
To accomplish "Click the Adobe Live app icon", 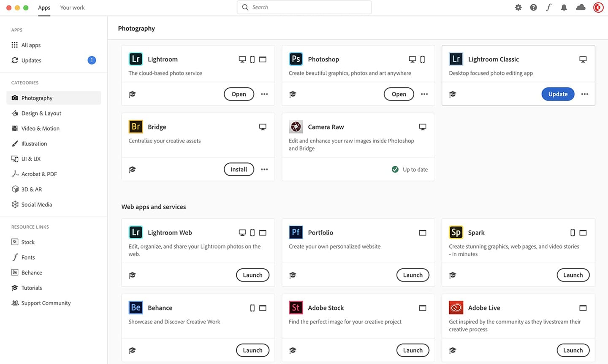I will click(x=456, y=307).
